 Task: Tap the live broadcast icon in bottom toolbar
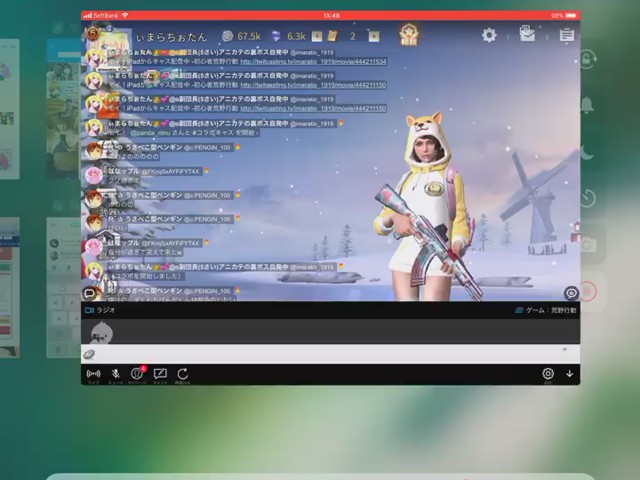pyautogui.click(x=93, y=374)
